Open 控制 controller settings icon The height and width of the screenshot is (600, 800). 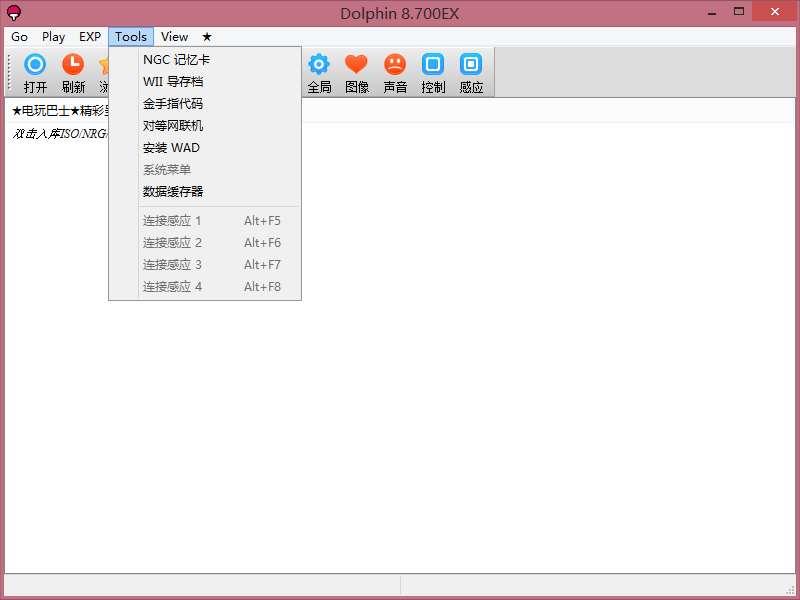click(x=433, y=73)
